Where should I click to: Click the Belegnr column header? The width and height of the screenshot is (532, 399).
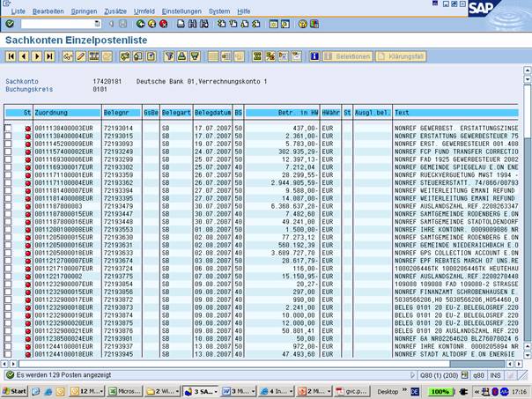tap(122, 113)
